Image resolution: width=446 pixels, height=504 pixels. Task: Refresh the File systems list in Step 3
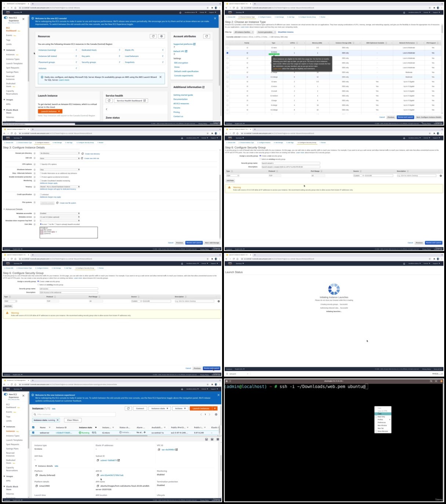click(57, 203)
